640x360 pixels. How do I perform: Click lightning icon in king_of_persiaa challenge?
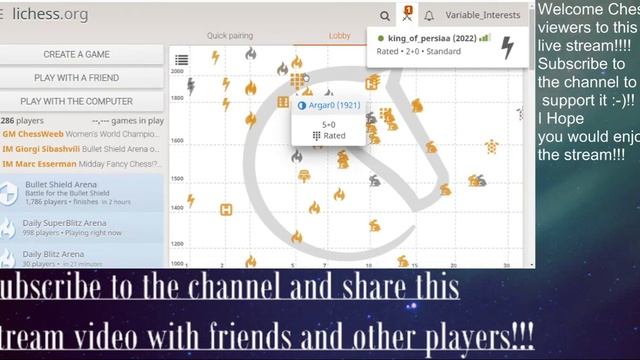click(507, 48)
